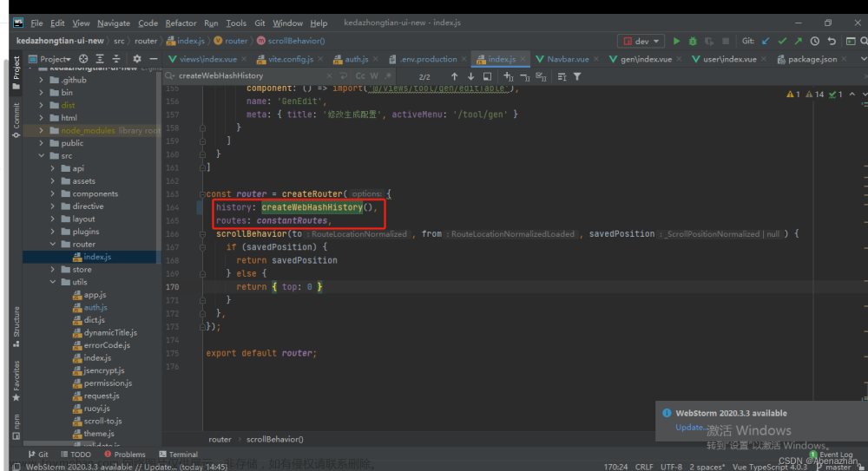Click the CRLF line separator in the status bar
This screenshot has width=868, height=471.
644,467
